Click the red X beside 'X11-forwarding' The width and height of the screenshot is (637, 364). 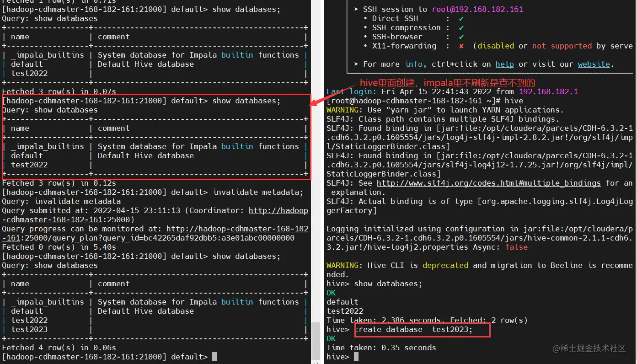pos(461,46)
